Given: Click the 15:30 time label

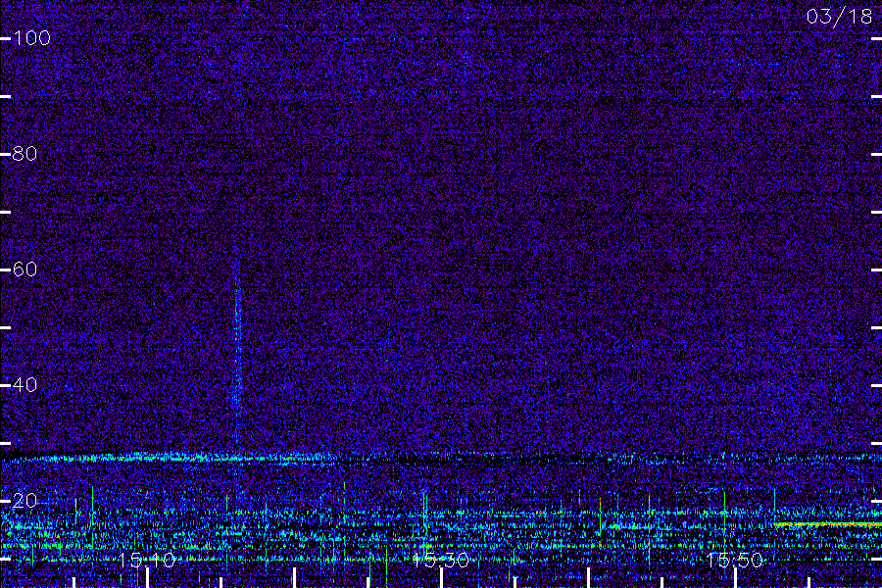Looking at the screenshot, I should [440, 560].
